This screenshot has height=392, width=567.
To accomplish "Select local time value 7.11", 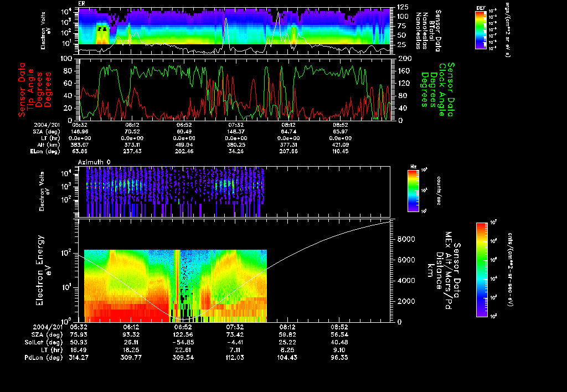I will 235,350.
